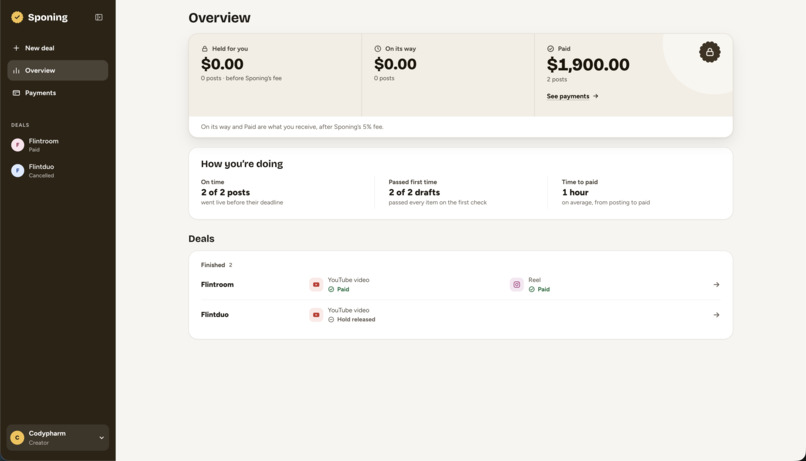Click the $1,900.00 paid amount
Screen dimensions: 806x461
[588, 65]
